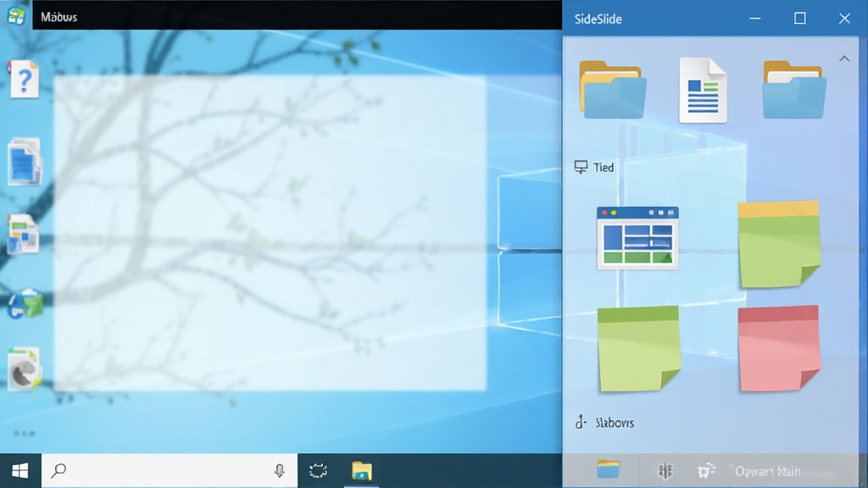Screen dimensions: 868x488
Task: Open the Windows Start menu
Action: (20, 471)
